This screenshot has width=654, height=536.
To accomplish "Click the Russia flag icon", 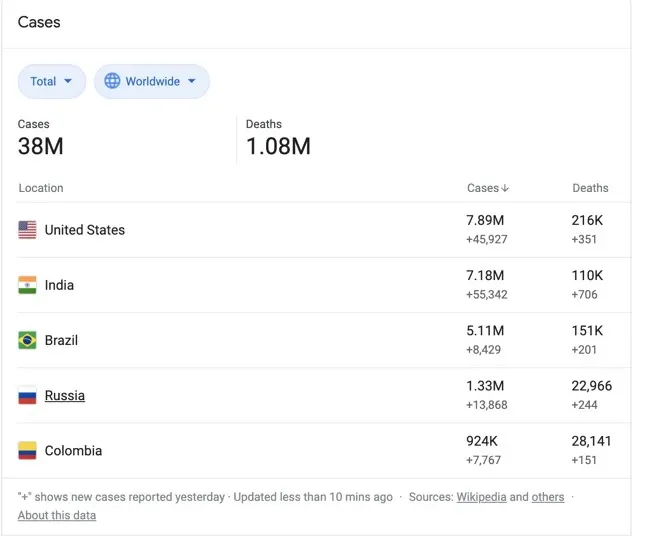I will [x=28, y=396].
